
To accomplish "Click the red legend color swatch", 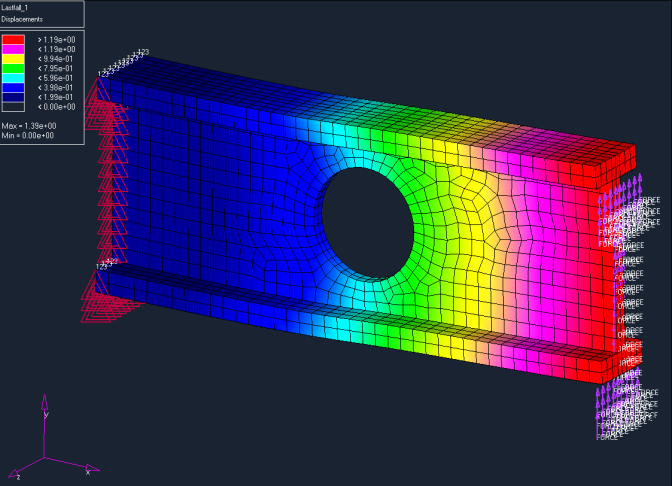I will pos(13,39).
